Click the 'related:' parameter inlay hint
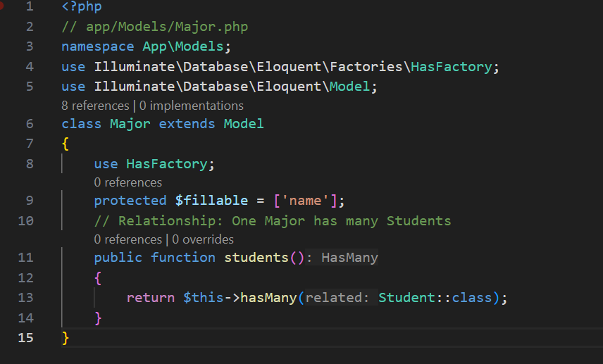Image resolution: width=603 pixels, height=364 pixels. (337, 298)
